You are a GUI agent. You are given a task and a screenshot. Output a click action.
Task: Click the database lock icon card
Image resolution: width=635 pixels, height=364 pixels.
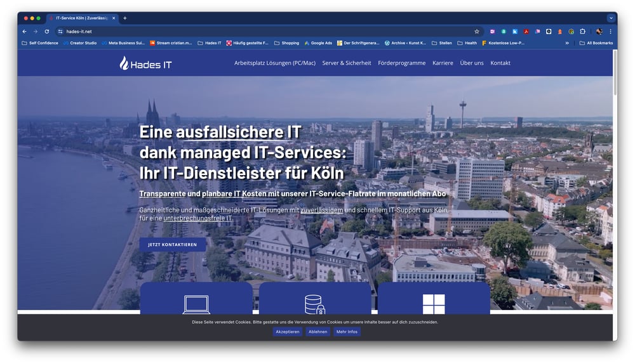point(315,299)
